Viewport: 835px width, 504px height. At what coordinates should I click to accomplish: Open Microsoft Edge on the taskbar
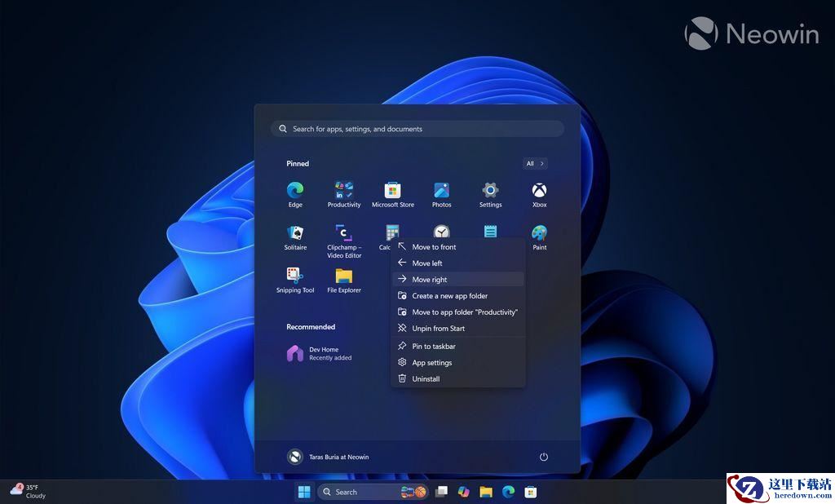[x=508, y=492]
